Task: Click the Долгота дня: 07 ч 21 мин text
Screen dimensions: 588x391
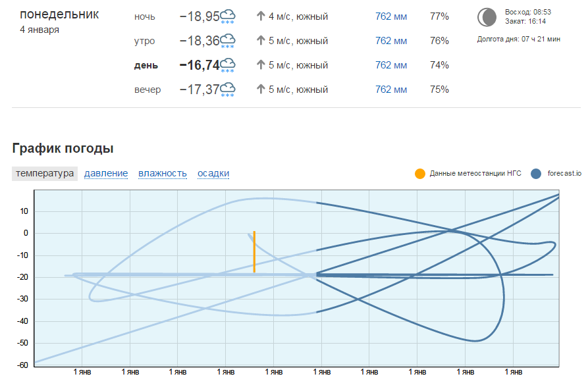Action: 519,39
